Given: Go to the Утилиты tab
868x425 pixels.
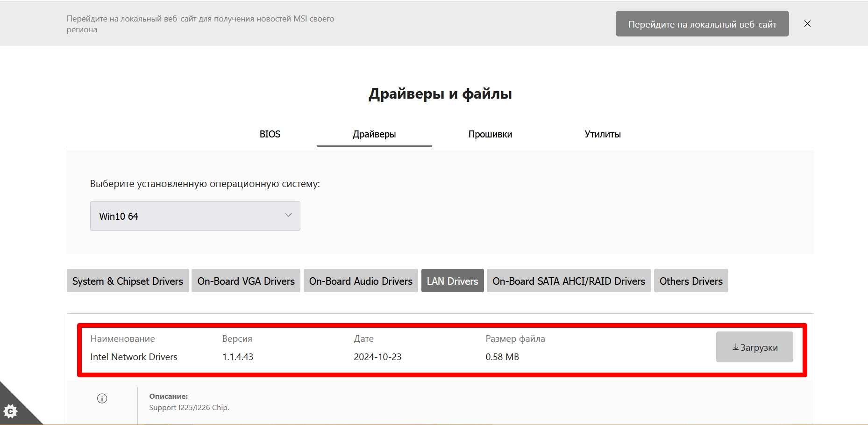Looking at the screenshot, I should pos(603,134).
